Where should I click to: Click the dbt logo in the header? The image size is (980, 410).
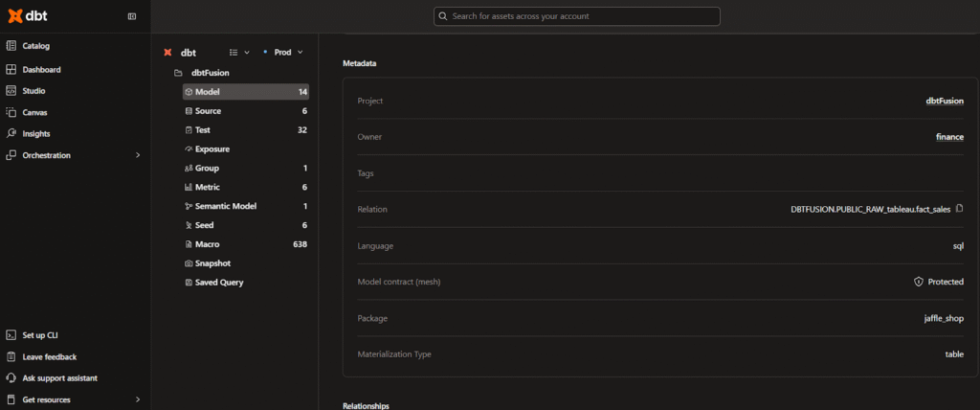point(29,16)
